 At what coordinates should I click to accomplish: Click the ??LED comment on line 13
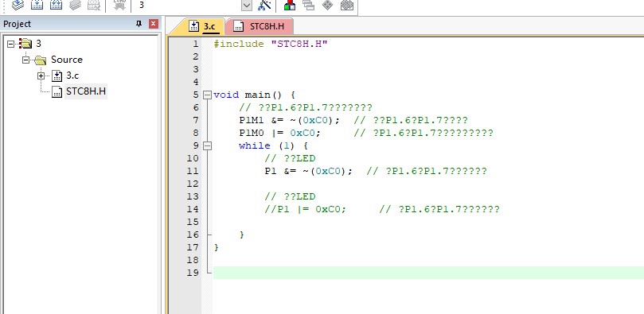(290, 197)
